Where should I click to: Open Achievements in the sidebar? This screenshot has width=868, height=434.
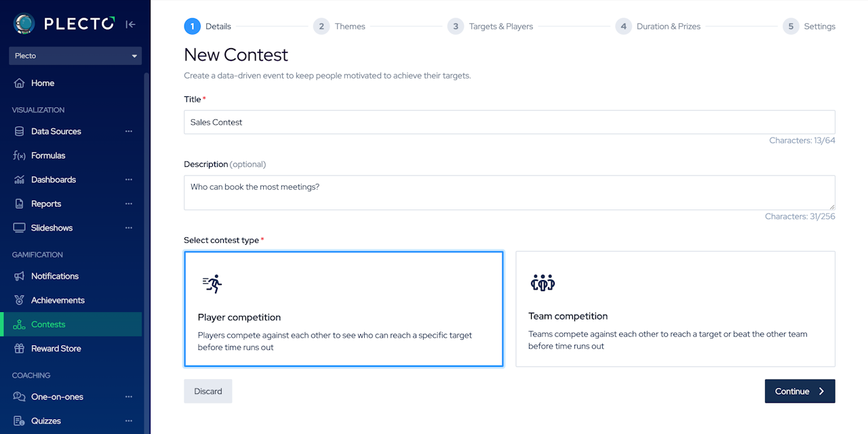[58, 300]
